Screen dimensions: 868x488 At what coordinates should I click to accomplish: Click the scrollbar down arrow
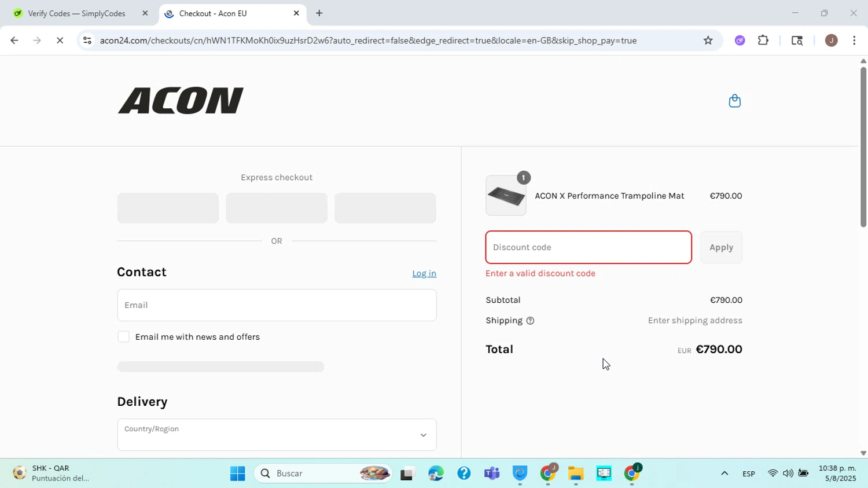[x=863, y=453]
